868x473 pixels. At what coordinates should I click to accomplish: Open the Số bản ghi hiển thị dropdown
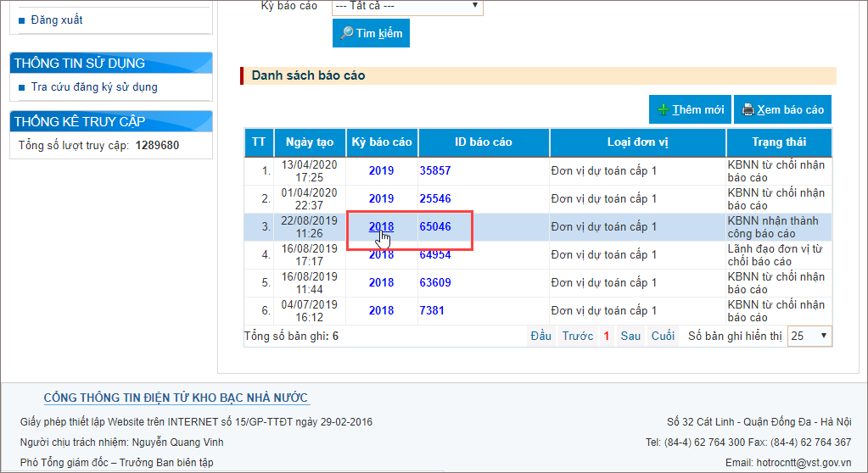[809, 336]
